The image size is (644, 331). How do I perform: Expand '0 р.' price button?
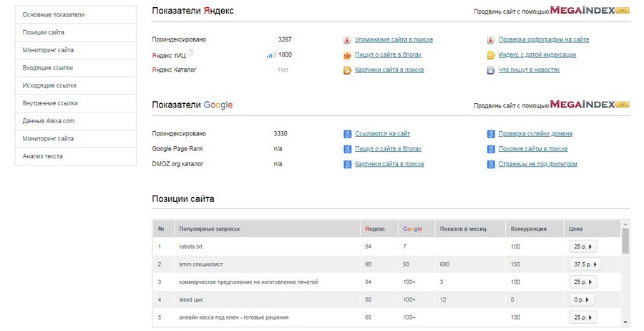click(581, 299)
